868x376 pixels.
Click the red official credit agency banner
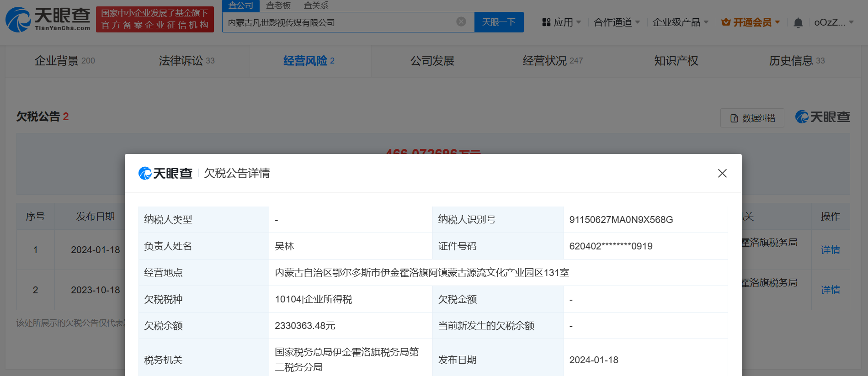click(155, 19)
